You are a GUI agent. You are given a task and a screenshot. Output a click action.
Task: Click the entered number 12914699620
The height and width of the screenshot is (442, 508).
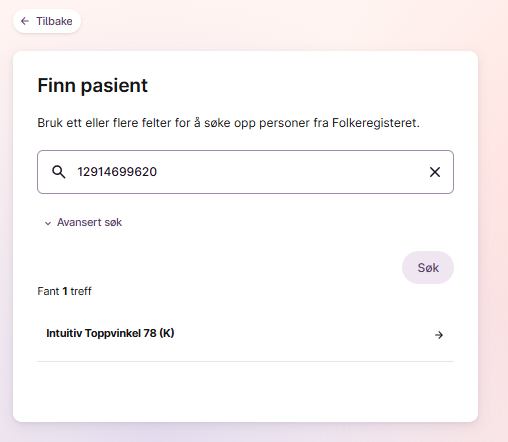(117, 172)
